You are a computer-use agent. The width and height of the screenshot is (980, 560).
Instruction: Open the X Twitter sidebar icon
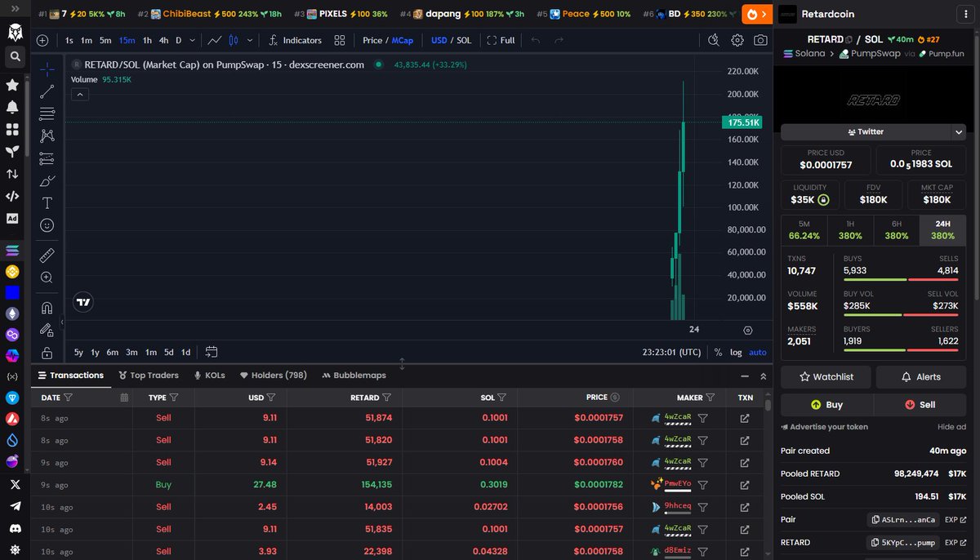14,484
